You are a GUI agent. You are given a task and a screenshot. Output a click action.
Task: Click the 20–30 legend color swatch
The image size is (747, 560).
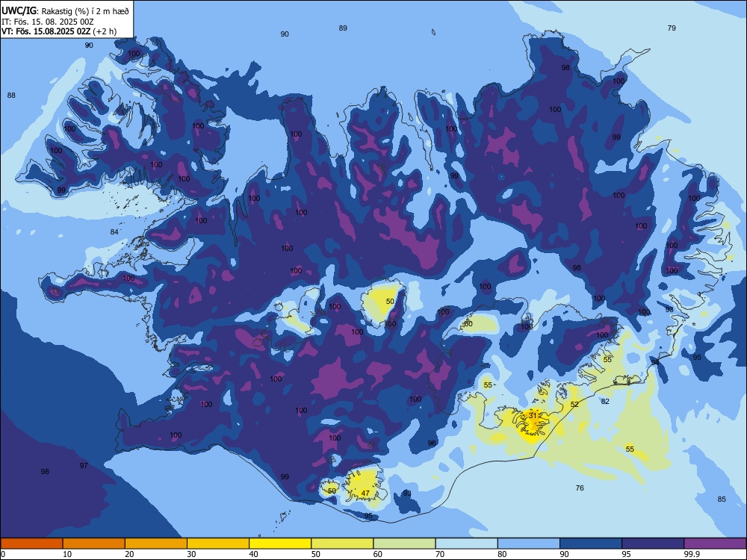156,544
